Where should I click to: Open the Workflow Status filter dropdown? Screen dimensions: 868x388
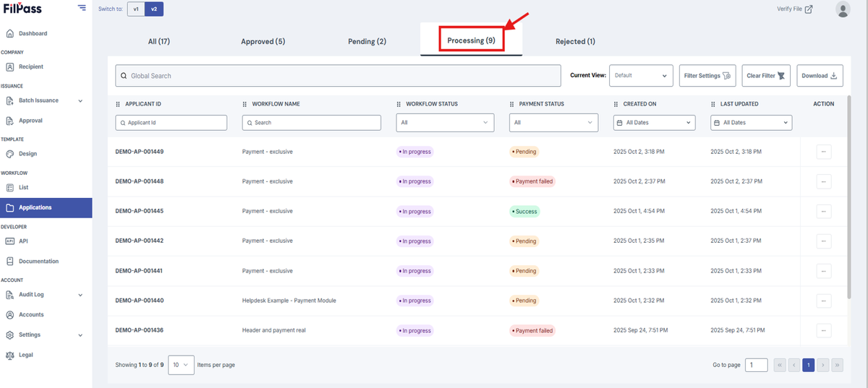(446, 123)
